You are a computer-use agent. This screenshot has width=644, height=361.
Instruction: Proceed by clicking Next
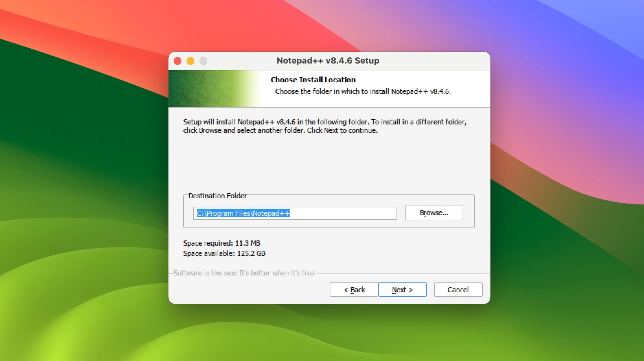pyautogui.click(x=403, y=289)
